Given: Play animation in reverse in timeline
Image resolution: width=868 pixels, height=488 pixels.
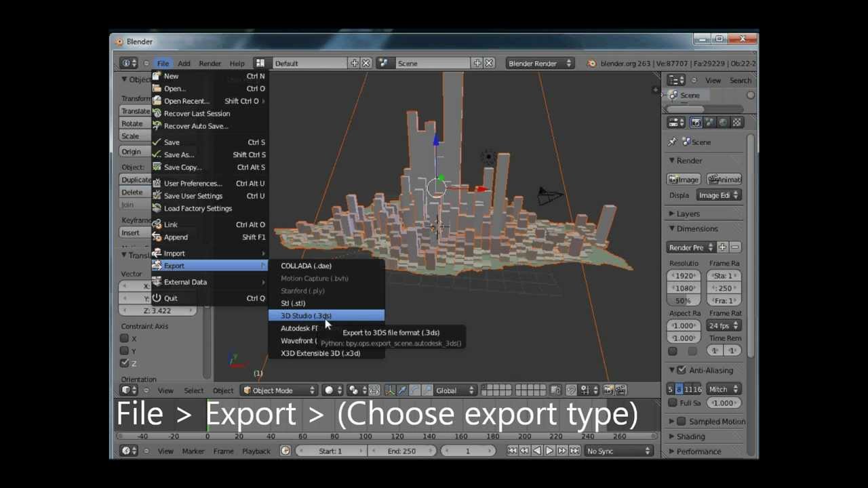Looking at the screenshot, I should [537, 451].
